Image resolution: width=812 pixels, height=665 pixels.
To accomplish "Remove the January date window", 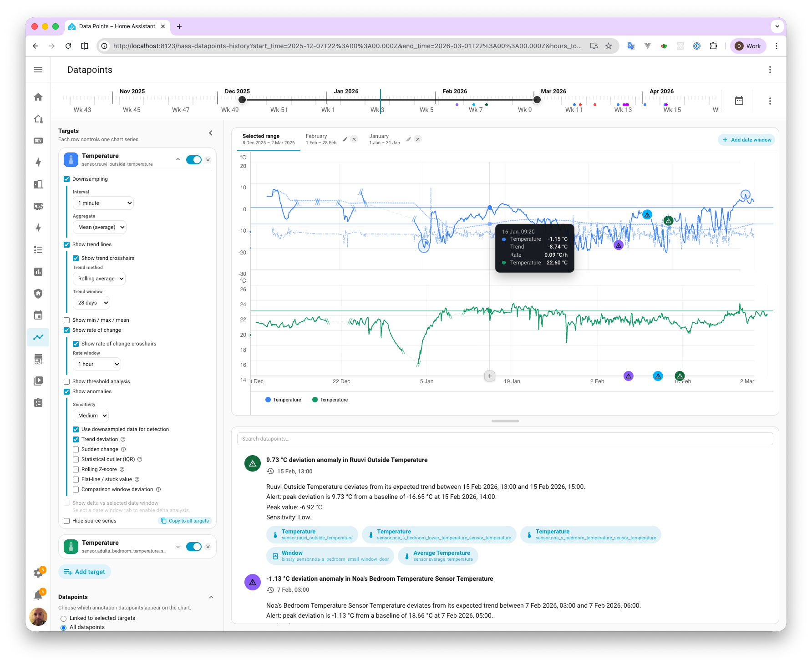I will click(418, 139).
